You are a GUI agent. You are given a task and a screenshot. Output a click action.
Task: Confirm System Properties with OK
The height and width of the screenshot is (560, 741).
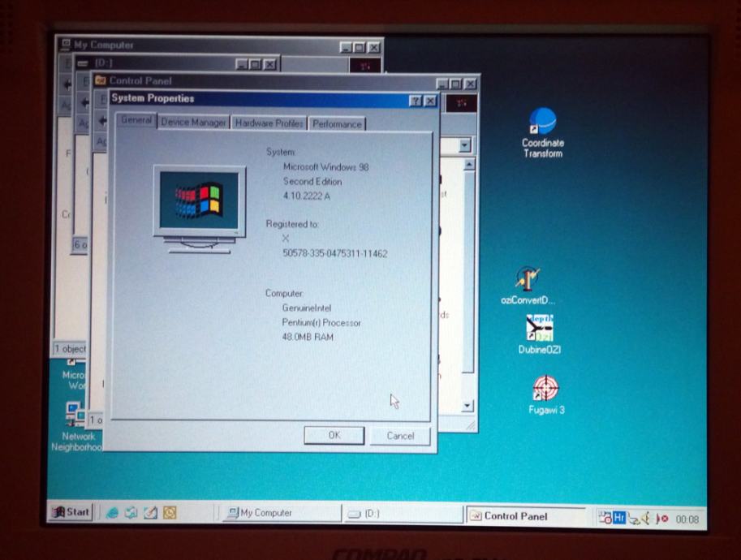coord(333,436)
